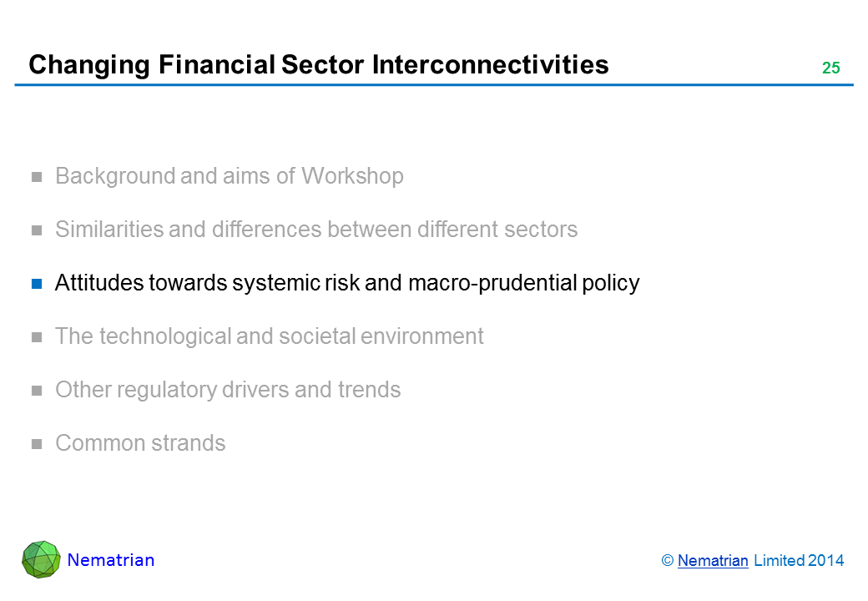Image resolution: width=868 pixels, height=601 pixels.
Task: Select the highlighted 'Attitudes towards systemic risk' item
Action: pyautogui.click(x=346, y=283)
